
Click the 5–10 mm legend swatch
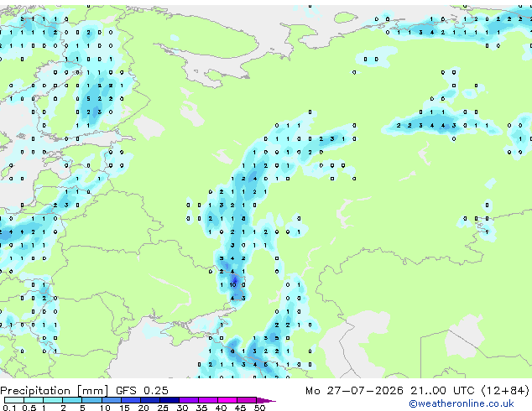click(x=91, y=400)
